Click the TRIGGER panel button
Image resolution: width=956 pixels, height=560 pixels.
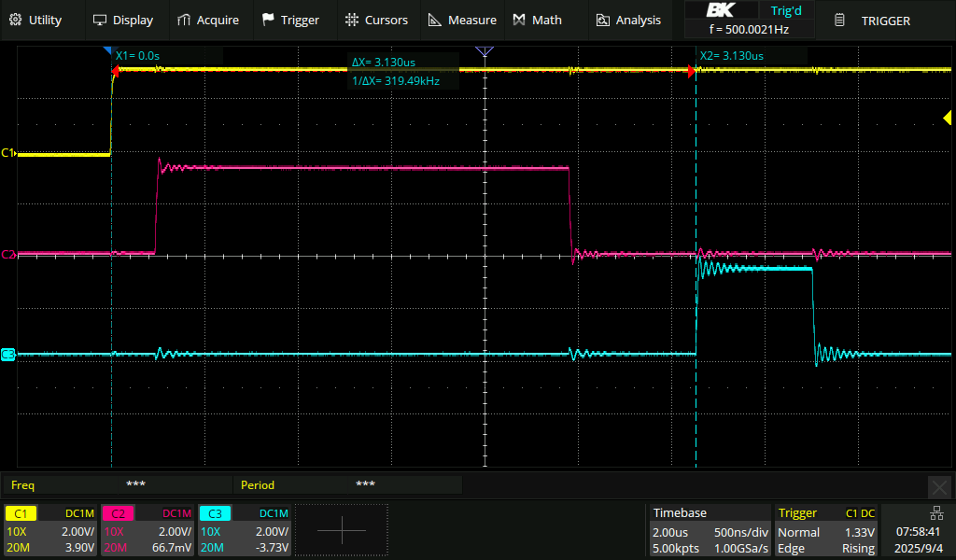pyautogui.click(x=886, y=21)
